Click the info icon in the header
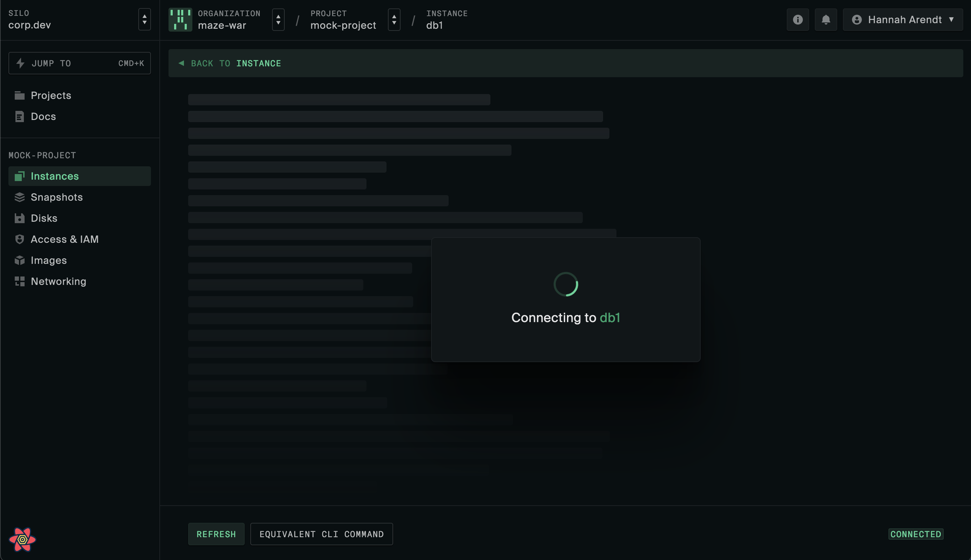 [798, 20]
